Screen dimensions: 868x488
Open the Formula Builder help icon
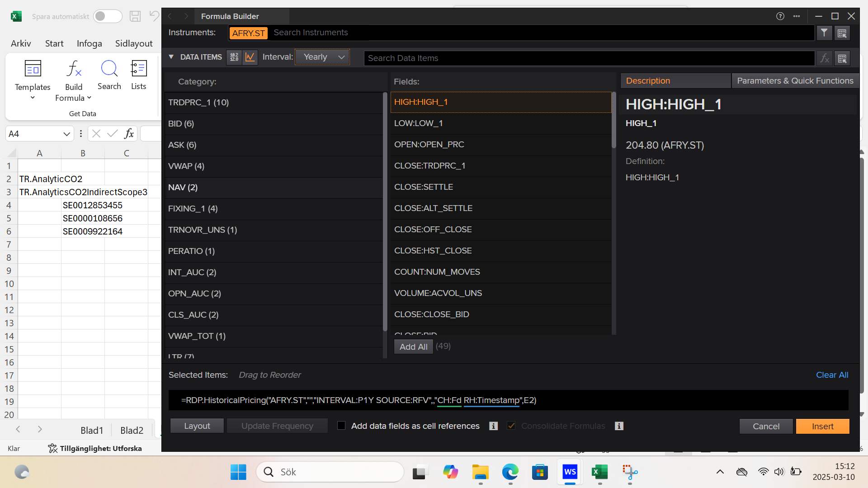tap(780, 16)
